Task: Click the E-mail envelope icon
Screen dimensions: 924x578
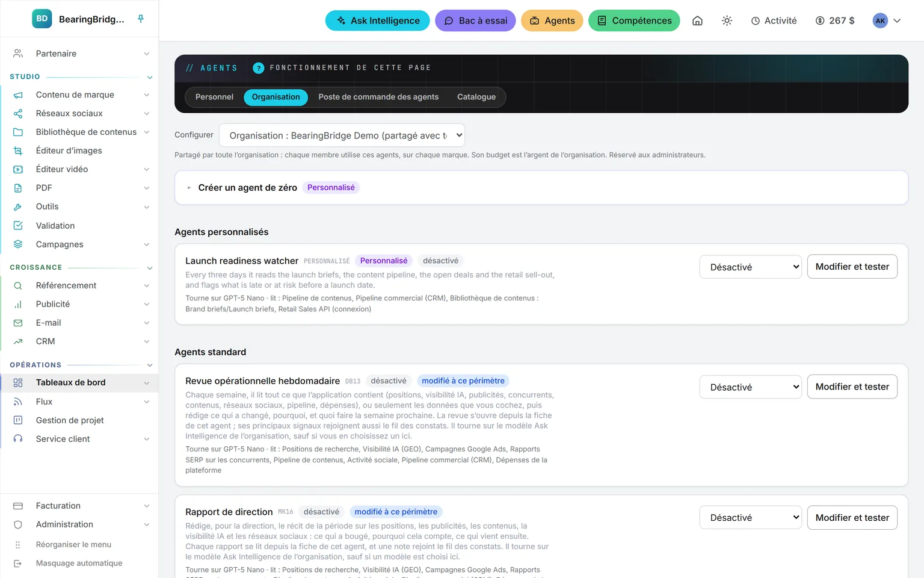Action: 18,323
